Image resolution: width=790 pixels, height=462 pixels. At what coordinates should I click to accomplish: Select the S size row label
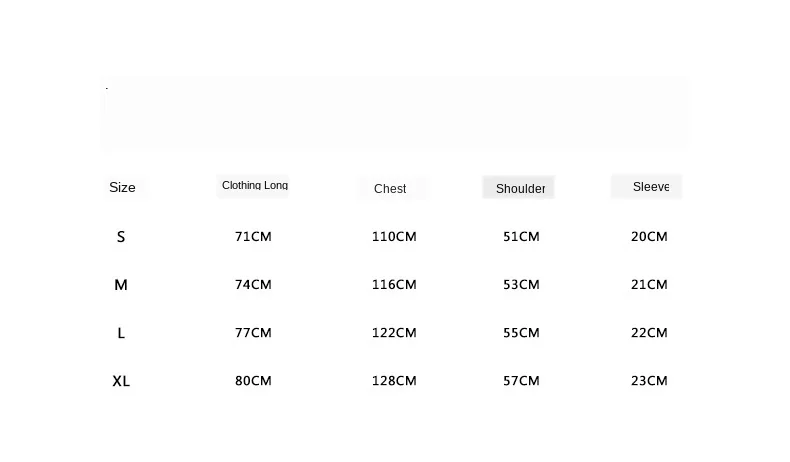121,237
